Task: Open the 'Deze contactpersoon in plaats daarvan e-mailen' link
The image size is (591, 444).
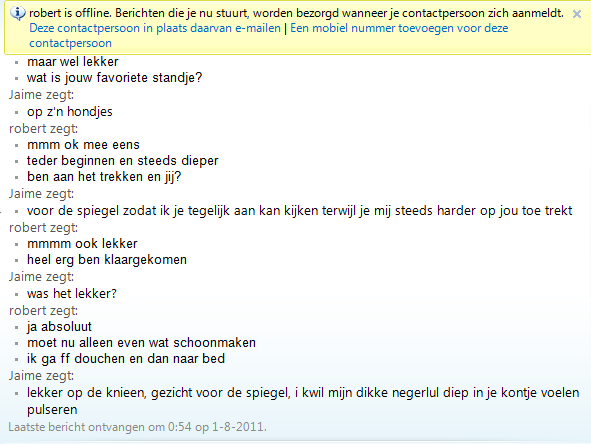Action: tap(155, 28)
